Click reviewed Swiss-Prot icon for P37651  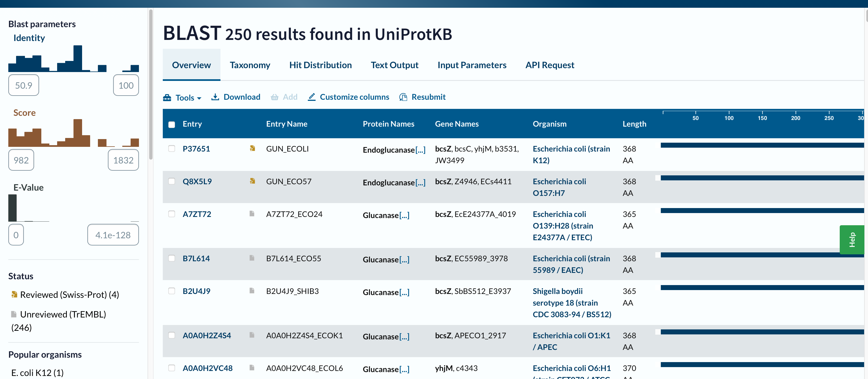(x=252, y=148)
